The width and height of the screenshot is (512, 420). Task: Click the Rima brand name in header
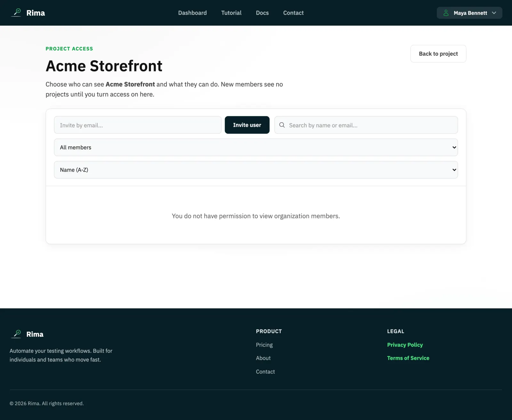pyautogui.click(x=36, y=13)
